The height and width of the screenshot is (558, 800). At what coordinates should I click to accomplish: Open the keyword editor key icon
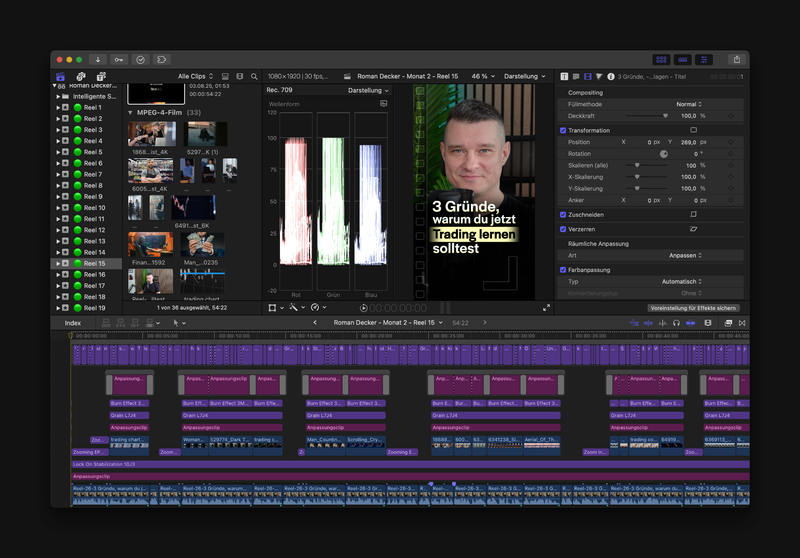click(119, 60)
